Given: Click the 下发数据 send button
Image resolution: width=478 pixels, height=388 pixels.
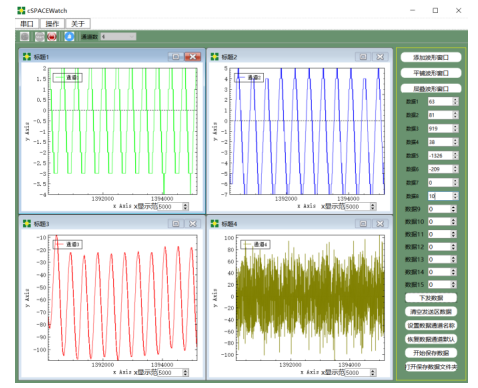Looking at the screenshot, I should tap(431, 298).
